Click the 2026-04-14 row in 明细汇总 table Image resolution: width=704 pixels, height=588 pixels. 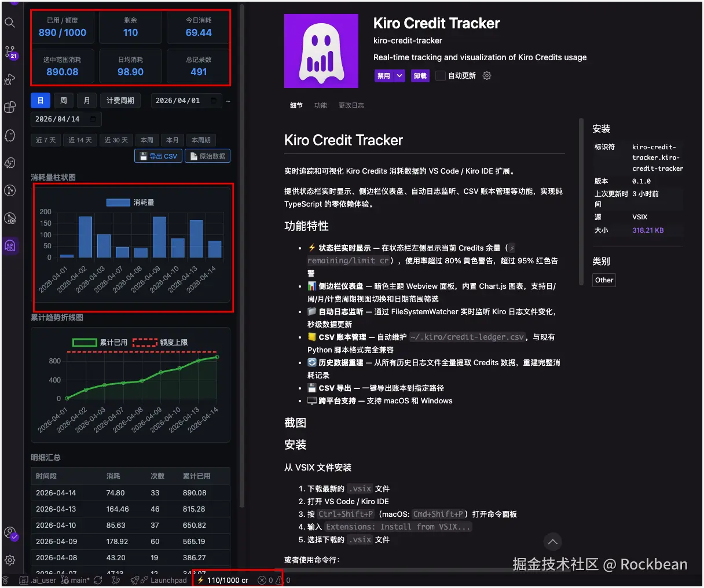130,493
